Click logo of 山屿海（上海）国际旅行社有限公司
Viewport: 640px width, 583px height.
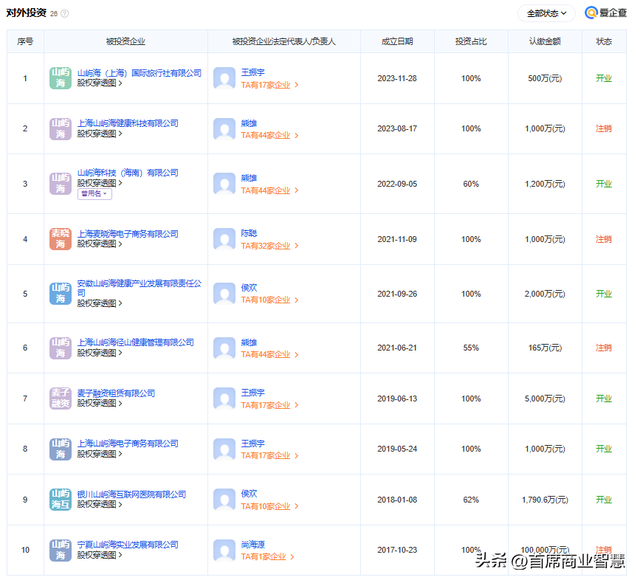click(60, 78)
